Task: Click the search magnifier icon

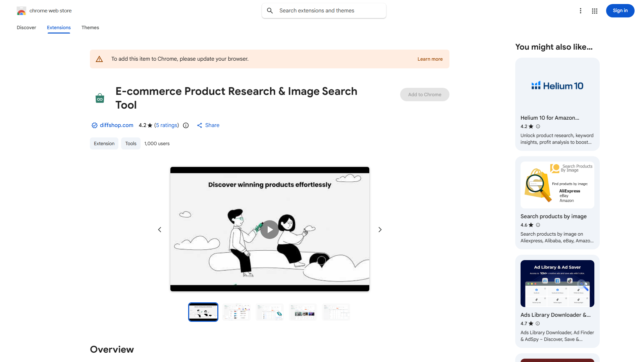Action: point(270,10)
